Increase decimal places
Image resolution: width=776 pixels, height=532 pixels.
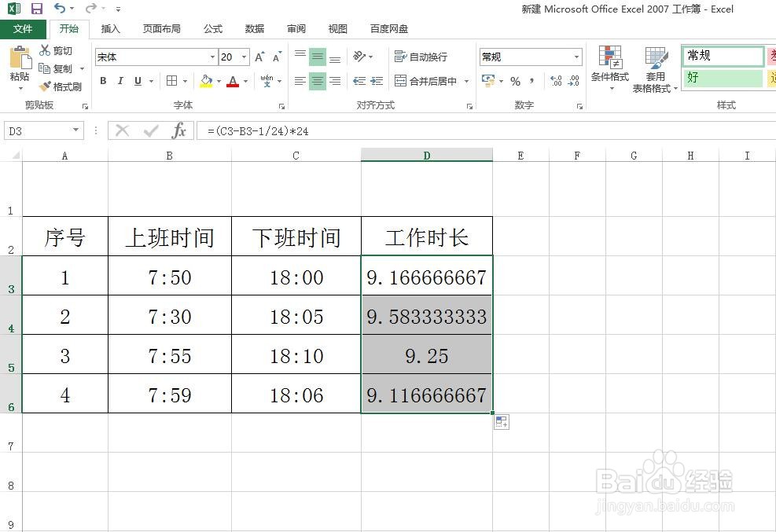point(556,81)
